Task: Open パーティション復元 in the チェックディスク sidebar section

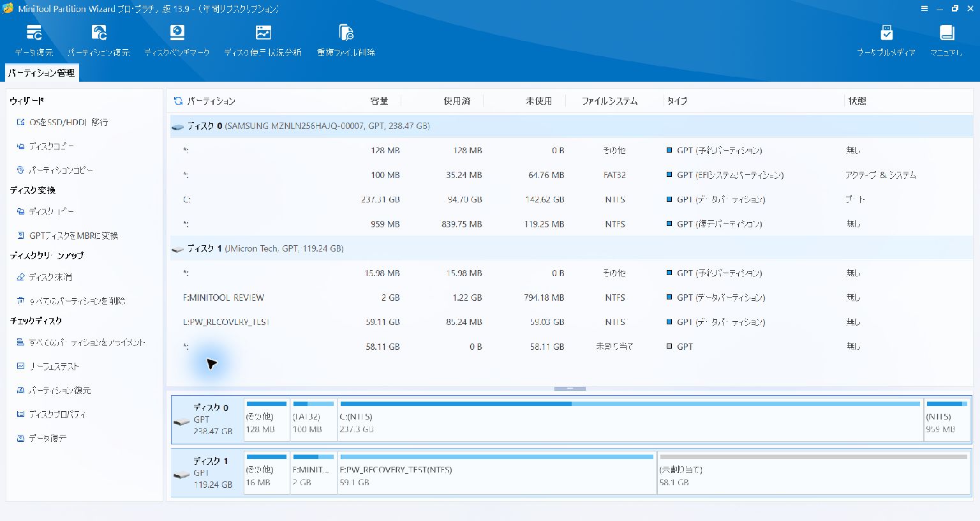Action: [54, 390]
